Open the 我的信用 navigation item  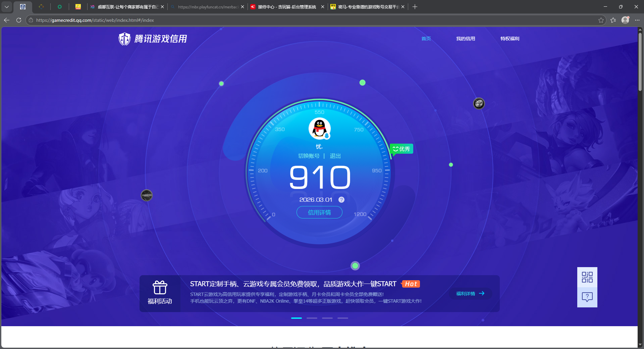click(466, 39)
